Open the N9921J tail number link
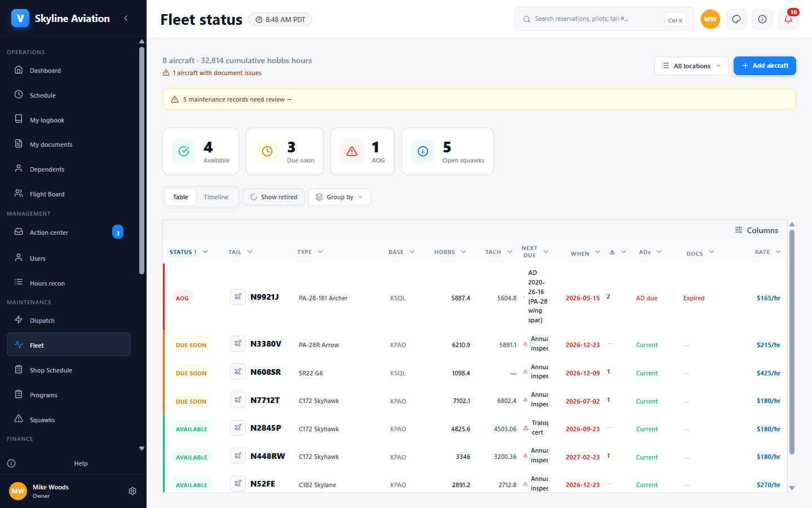Viewport: 812px width, 508px height. click(x=264, y=297)
